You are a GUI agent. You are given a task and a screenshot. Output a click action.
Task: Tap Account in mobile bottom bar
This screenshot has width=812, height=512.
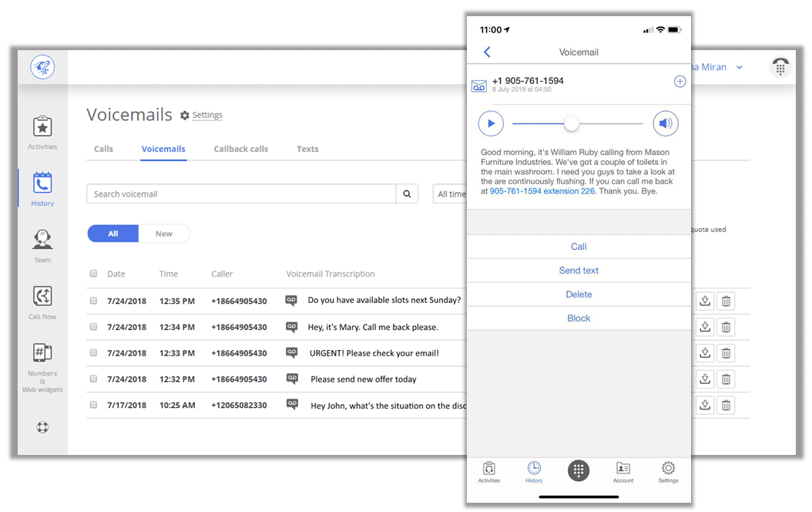[623, 472]
